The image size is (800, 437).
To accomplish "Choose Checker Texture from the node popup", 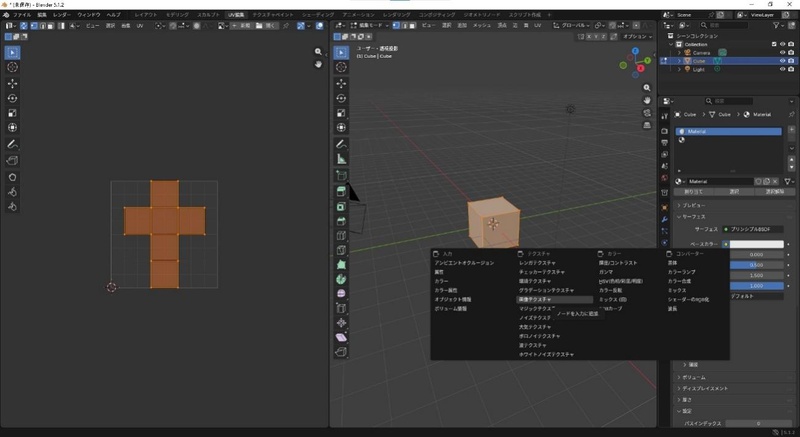I will (x=542, y=272).
